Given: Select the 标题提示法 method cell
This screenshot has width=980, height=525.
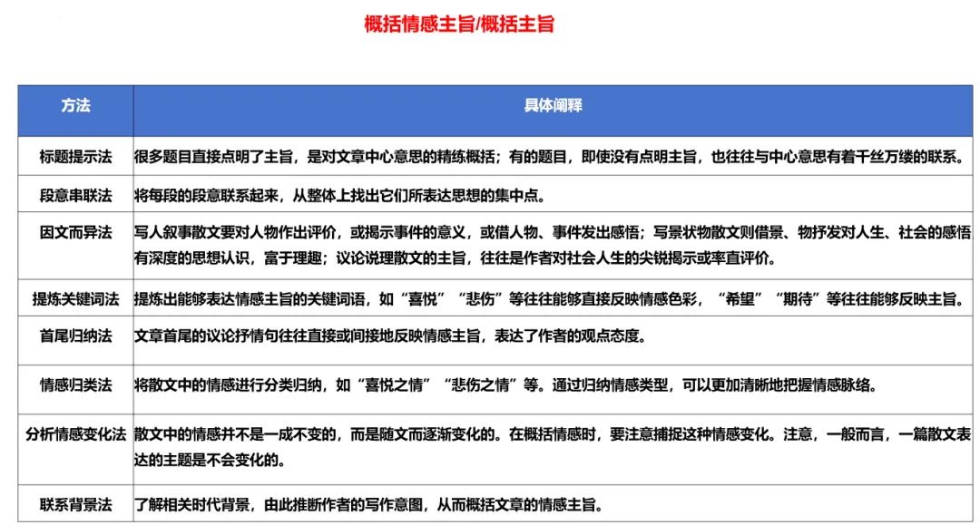Looking at the screenshot, I should click(75, 157).
